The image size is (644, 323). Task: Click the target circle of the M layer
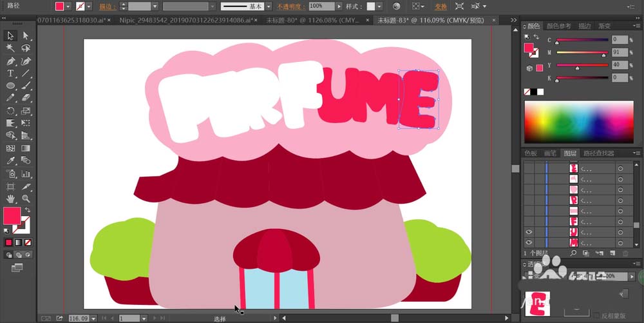(620, 243)
